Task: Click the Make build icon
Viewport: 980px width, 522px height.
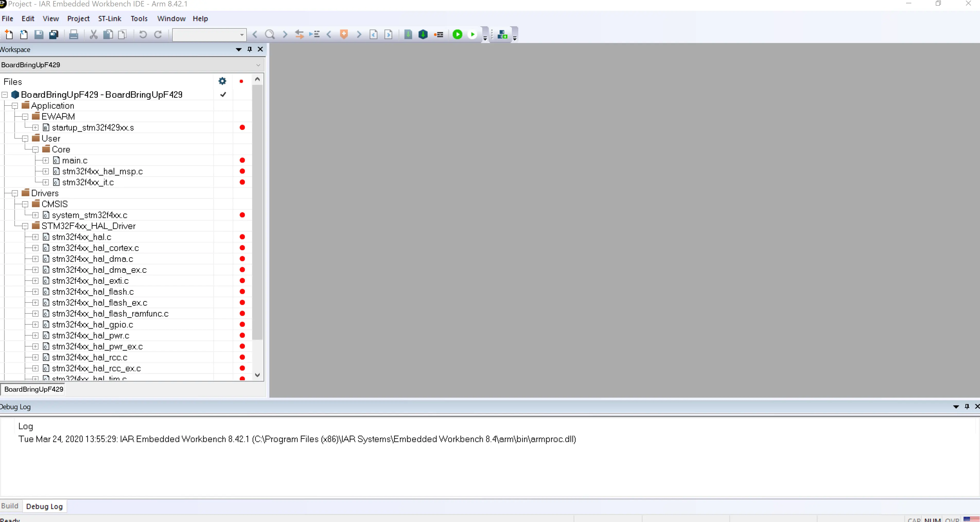Action: 423,35
